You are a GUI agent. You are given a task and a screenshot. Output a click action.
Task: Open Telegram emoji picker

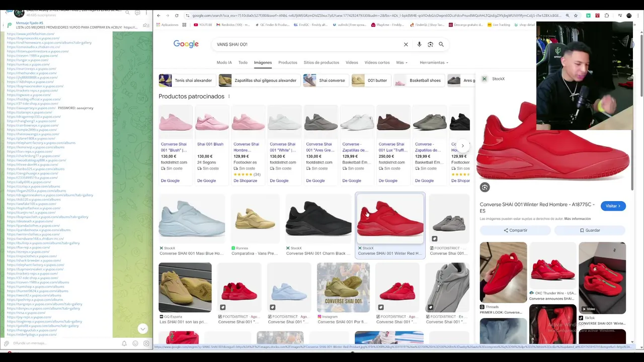pos(135,343)
